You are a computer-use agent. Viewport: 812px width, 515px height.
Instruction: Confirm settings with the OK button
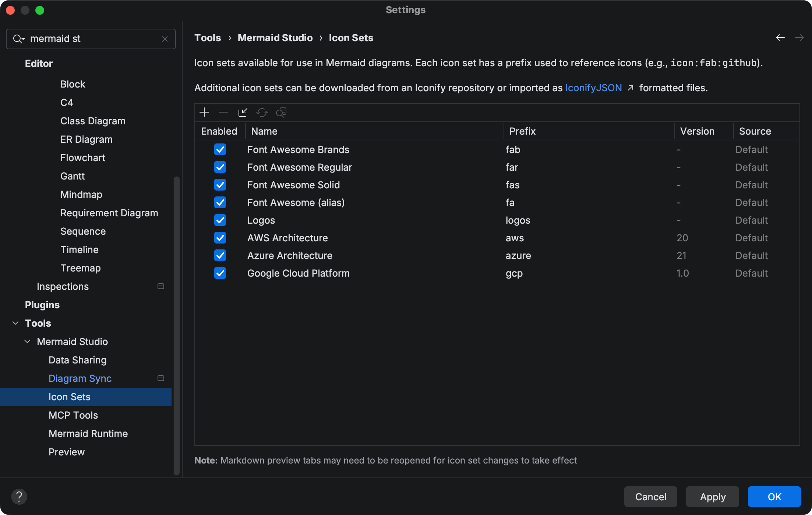click(774, 497)
